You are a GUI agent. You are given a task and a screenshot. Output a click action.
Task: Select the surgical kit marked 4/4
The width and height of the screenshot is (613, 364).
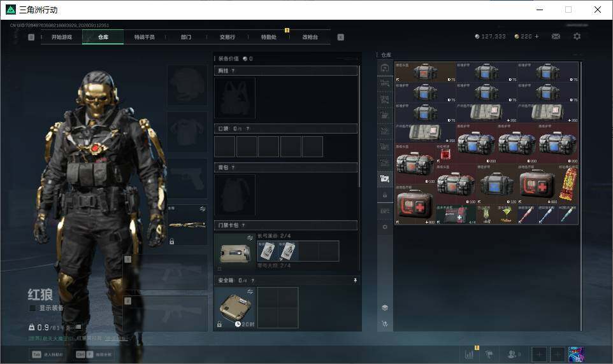pos(456,214)
